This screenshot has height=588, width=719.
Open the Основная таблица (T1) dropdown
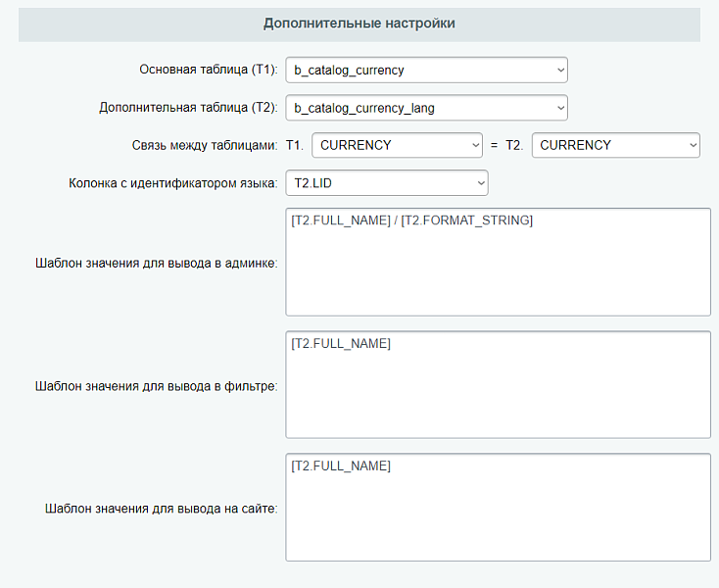click(x=426, y=71)
